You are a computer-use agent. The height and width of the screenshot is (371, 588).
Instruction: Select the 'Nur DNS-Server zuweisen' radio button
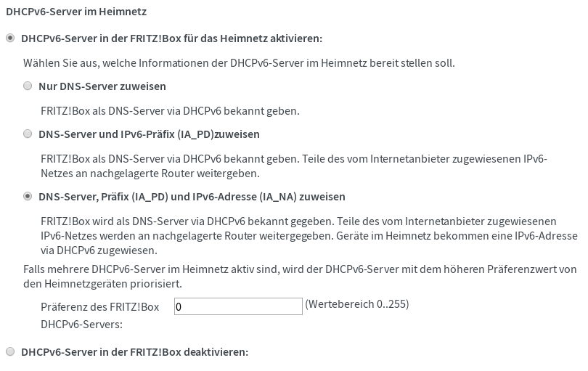(x=28, y=86)
